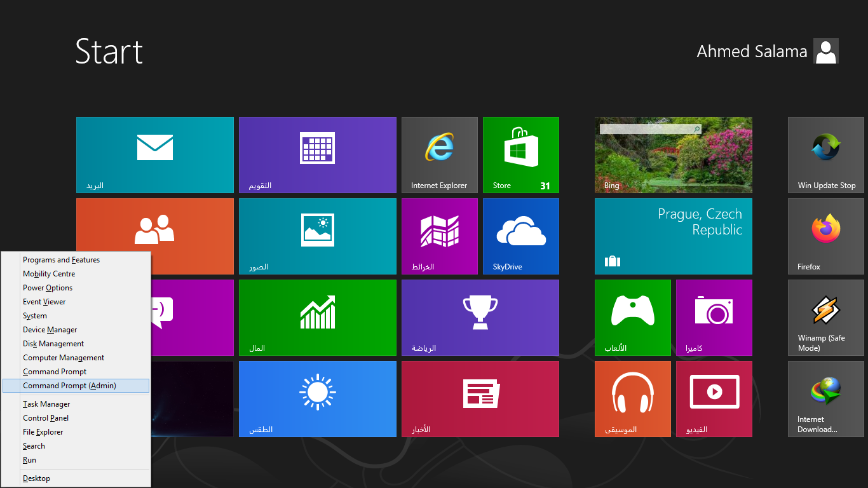
Task: Select Run from the context menu
Action: (76, 460)
